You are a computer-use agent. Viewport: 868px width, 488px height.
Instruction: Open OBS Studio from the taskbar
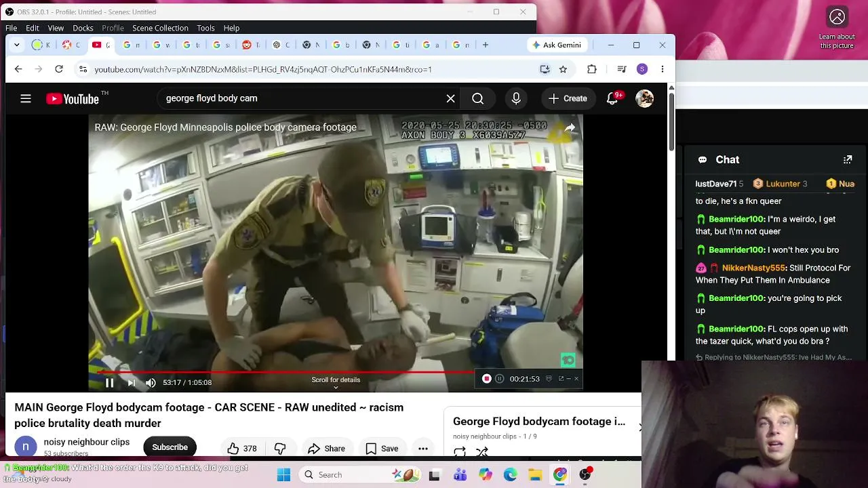pos(585,474)
